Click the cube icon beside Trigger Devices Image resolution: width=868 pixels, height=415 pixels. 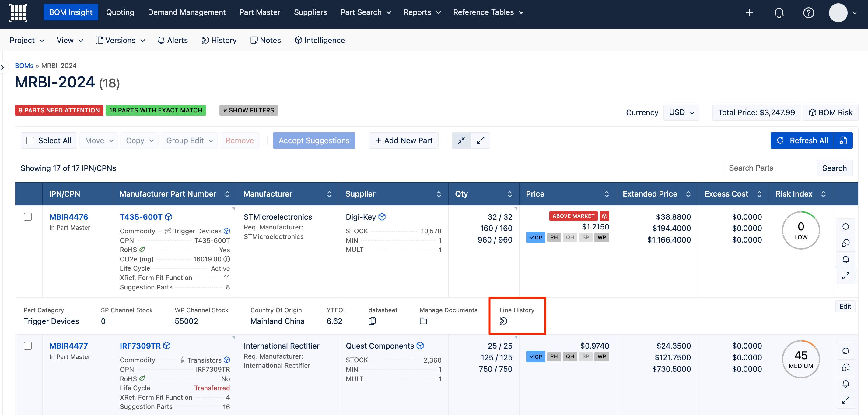pyautogui.click(x=227, y=231)
